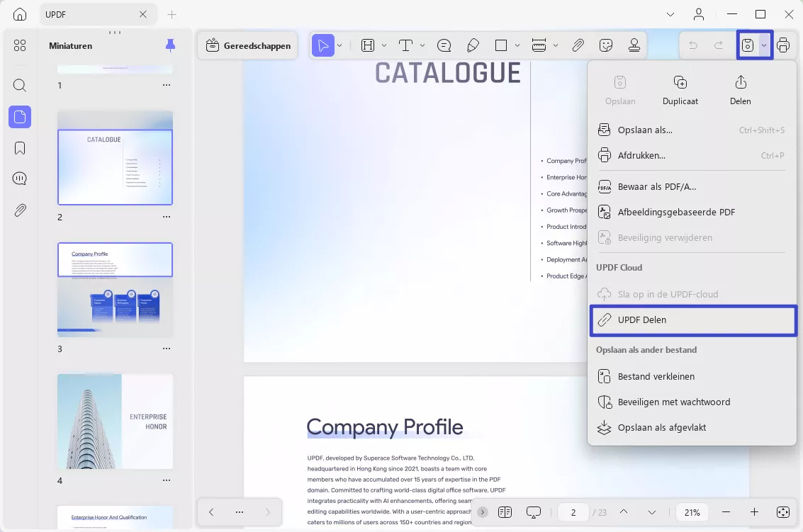Screen dimensions: 803x532
Task: Open options for page 1 thumbnail
Action: pos(167,85)
